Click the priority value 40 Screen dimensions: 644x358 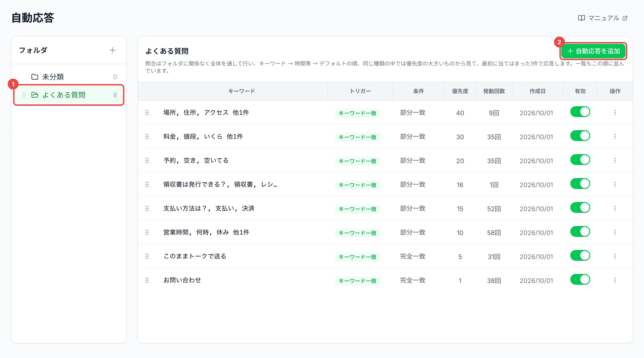(x=460, y=113)
